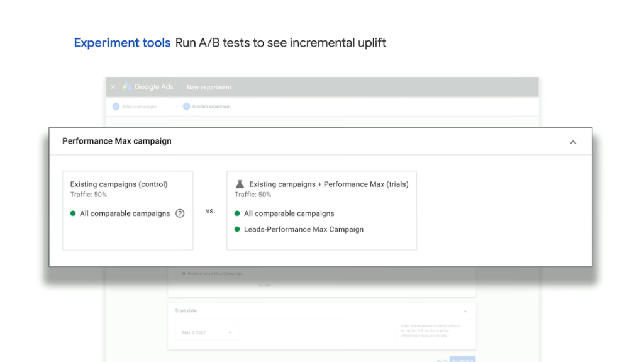Click All comparable campaigns in trials card

tap(289, 213)
